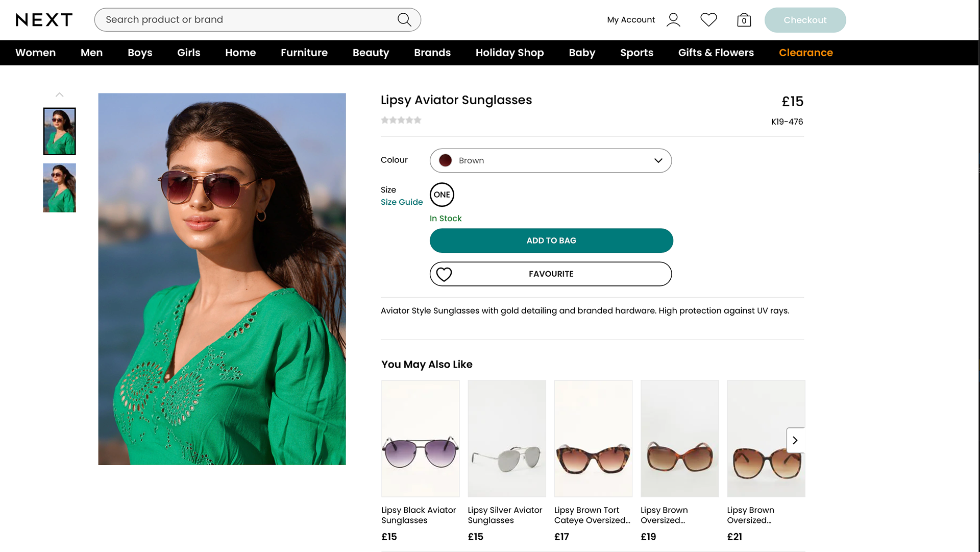Screen dimensions: 980x552
Task: Click Lipsy Silver Aviator Sunglasses title
Action: (x=505, y=515)
